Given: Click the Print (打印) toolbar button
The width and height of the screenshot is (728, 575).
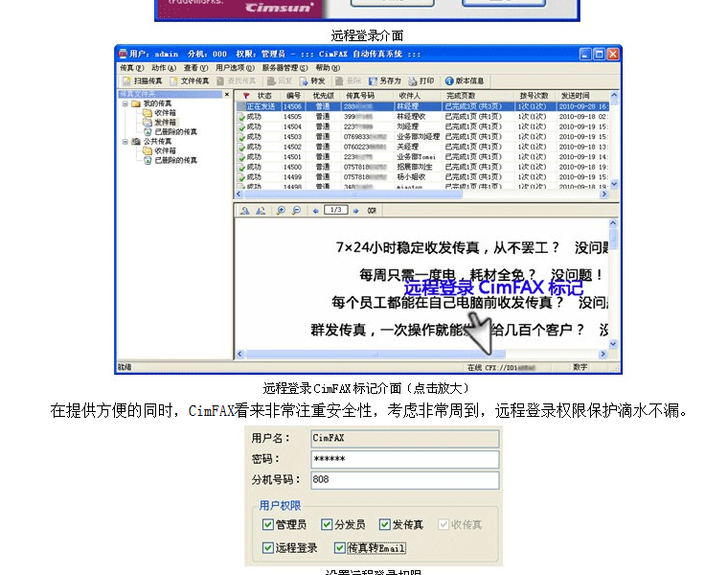Looking at the screenshot, I should [421, 81].
